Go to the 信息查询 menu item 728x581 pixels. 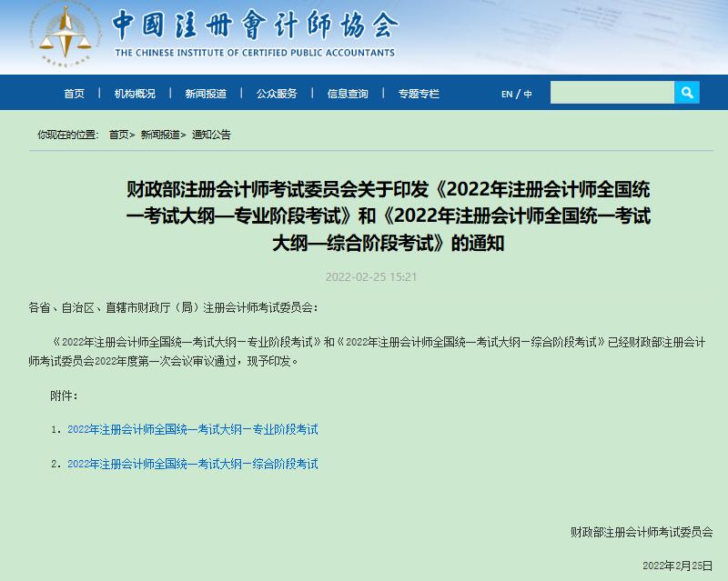[x=348, y=94]
